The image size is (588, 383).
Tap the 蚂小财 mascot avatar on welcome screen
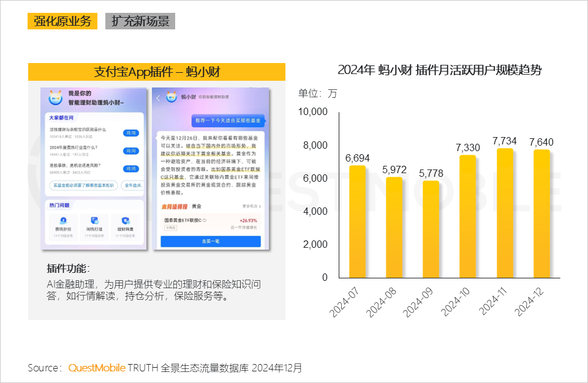[55, 98]
